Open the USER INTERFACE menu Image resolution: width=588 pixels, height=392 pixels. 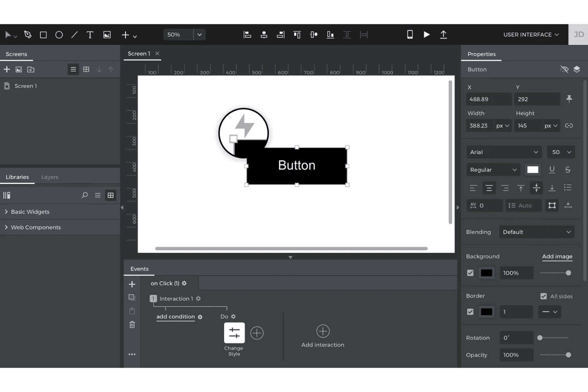coord(531,35)
